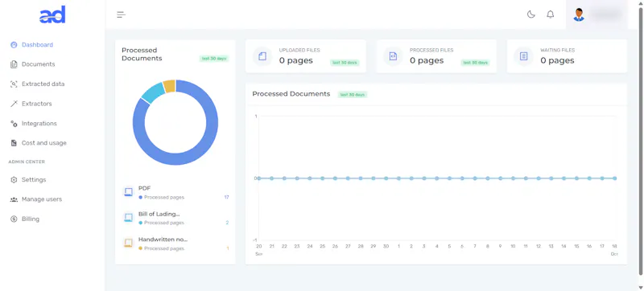The width and height of the screenshot is (644, 291).
Task: Click the Uploaded Files 0 pages value
Action: tap(295, 60)
